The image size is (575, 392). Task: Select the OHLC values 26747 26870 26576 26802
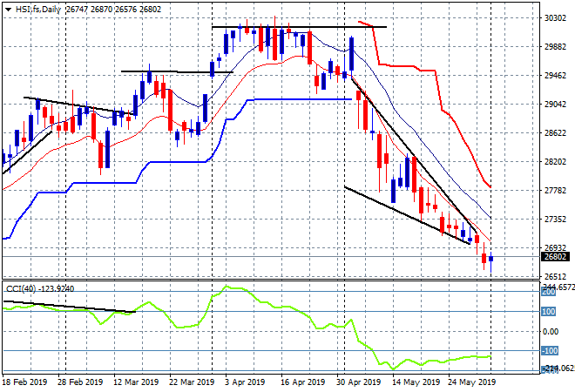point(113,10)
